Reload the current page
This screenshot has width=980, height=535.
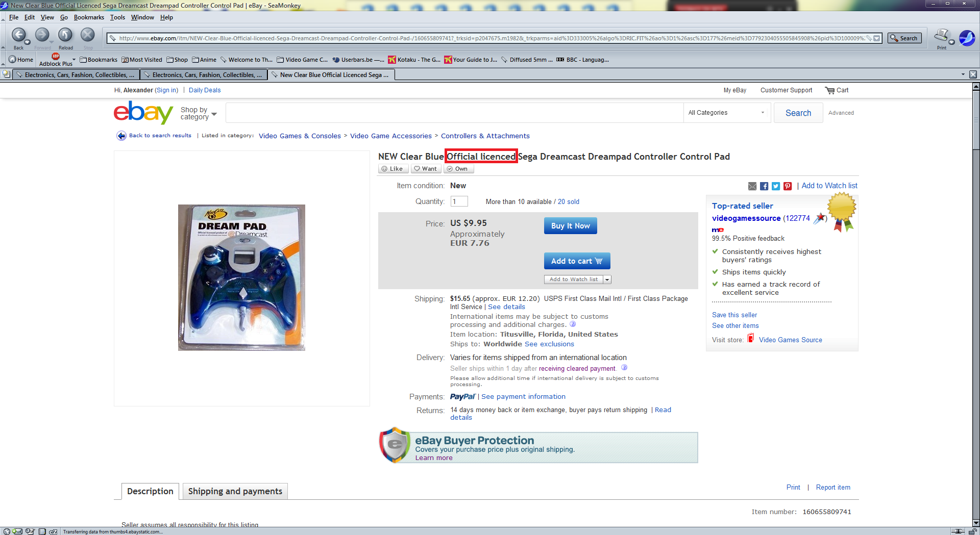click(65, 35)
